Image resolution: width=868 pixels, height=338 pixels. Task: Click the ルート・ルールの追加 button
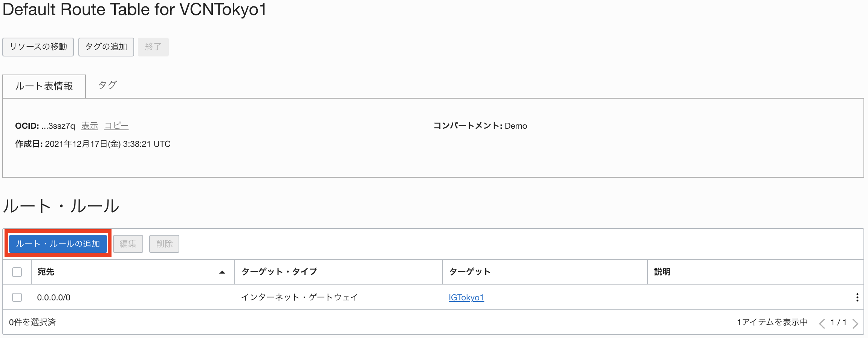(x=57, y=244)
